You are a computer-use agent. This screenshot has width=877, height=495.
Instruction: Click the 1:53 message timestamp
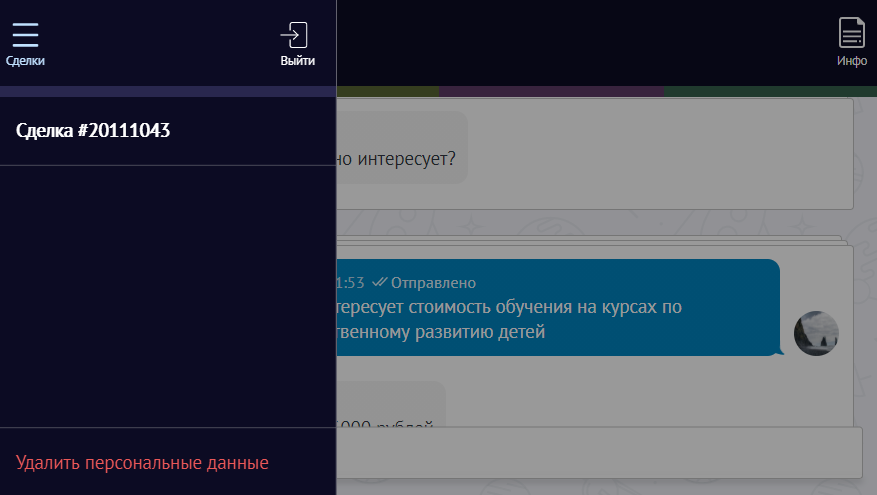351,283
